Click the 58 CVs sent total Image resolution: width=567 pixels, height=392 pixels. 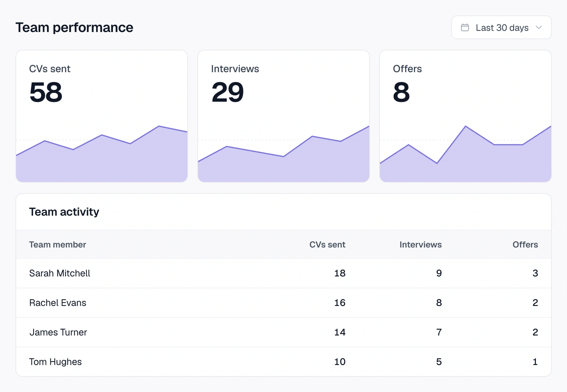pyautogui.click(x=46, y=92)
